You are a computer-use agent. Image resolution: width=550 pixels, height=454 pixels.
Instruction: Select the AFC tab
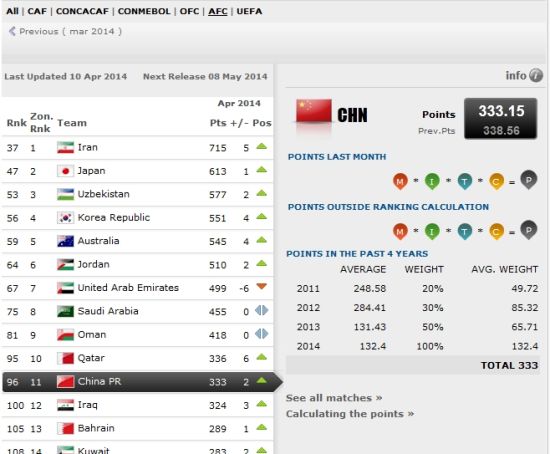[x=218, y=11]
